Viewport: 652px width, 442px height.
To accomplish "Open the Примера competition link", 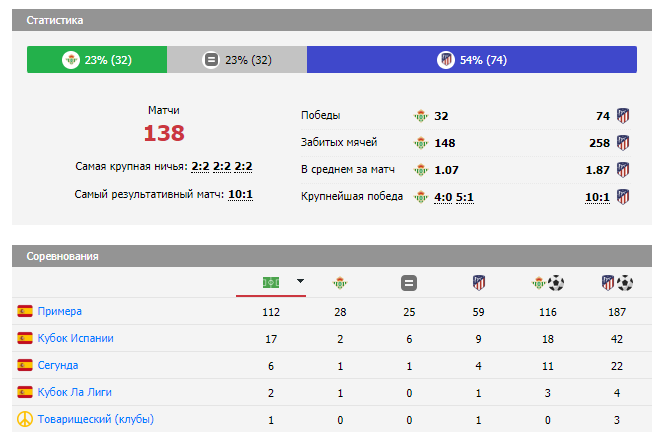I will [60, 311].
